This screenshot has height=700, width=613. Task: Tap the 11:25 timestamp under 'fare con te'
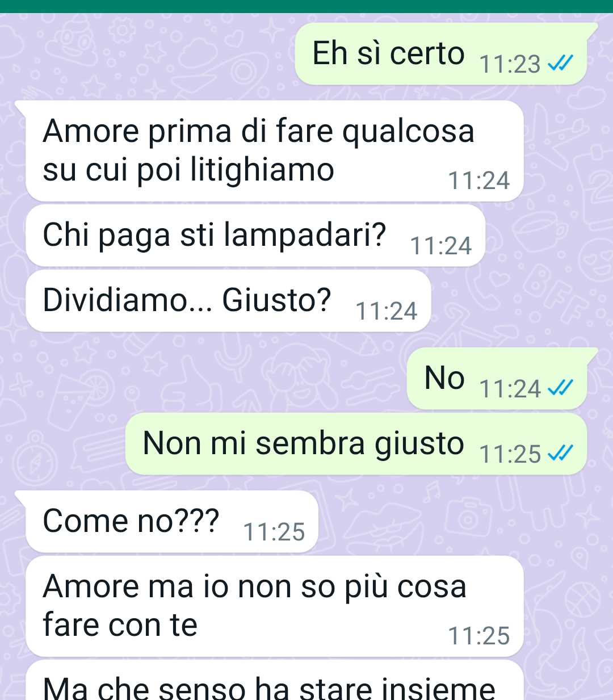pyautogui.click(x=479, y=636)
